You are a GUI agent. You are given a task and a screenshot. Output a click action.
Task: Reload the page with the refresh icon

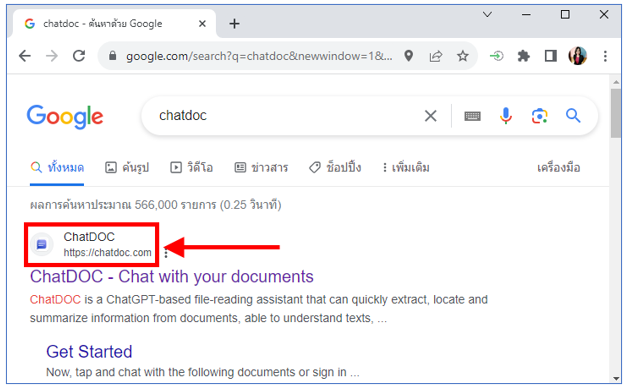pyautogui.click(x=79, y=56)
